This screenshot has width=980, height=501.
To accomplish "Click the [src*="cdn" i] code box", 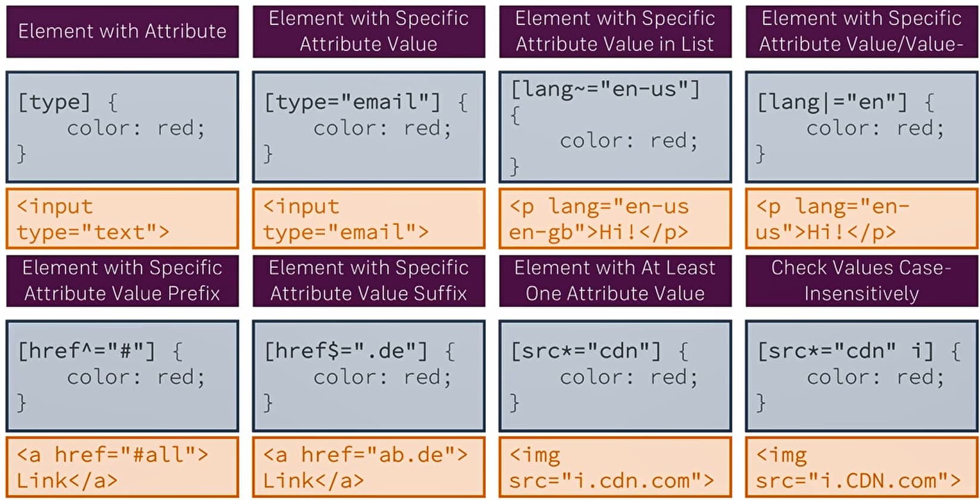I will tap(861, 375).
